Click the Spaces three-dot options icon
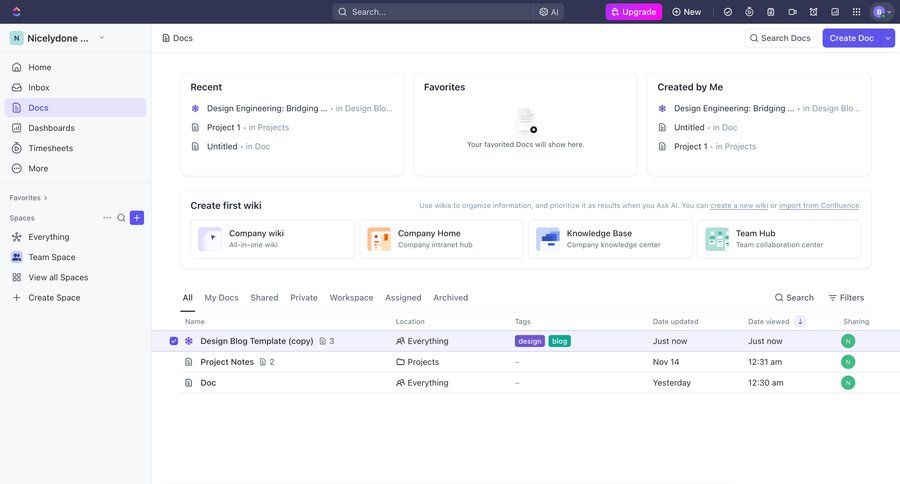Screen dimensions: 900x484 point(107,218)
